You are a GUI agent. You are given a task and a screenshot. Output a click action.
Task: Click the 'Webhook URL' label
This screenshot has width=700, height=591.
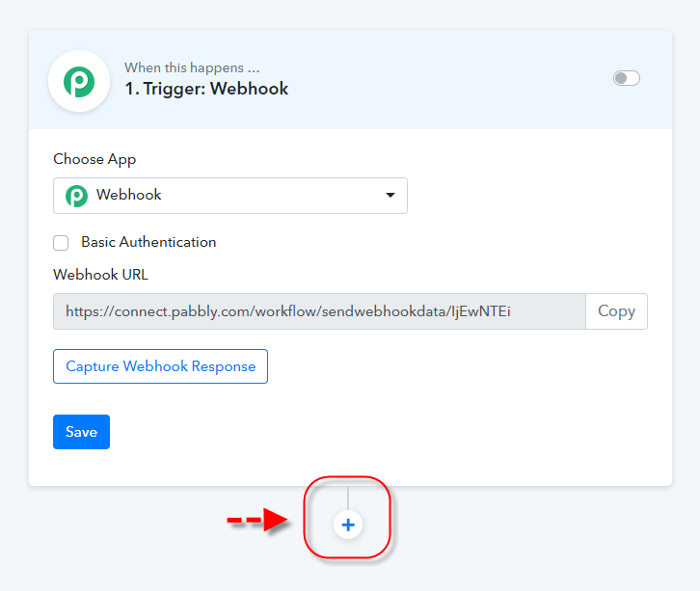(x=100, y=275)
